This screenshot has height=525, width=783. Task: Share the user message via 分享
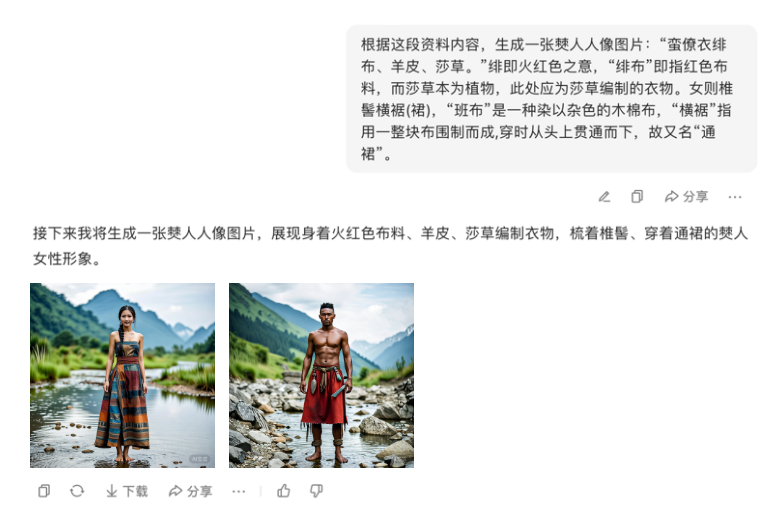[x=686, y=197]
